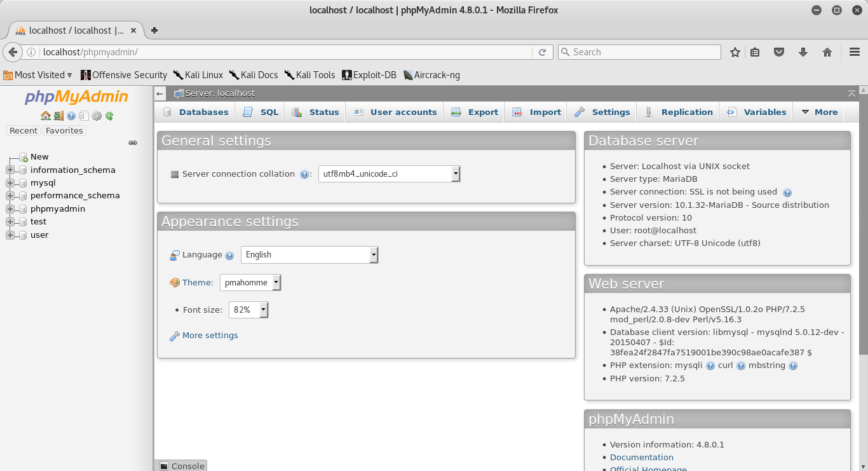This screenshot has width=868, height=471.
Task: Expand the performance_schema database node
Action: pos(10,196)
